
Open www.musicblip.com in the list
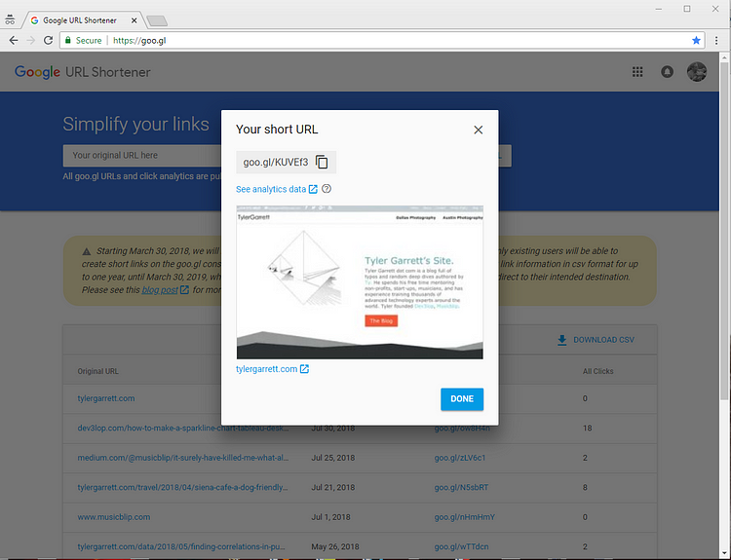pos(114,517)
